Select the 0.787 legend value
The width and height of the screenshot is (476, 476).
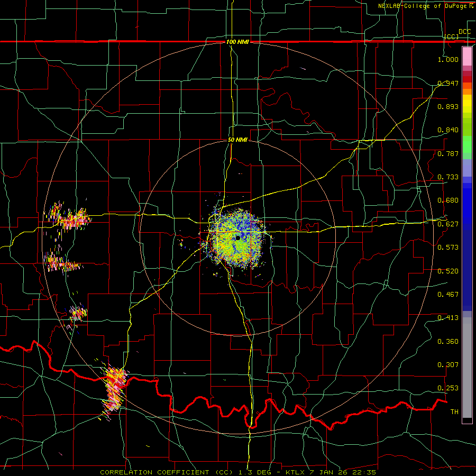pyautogui.click(x=448, y=153)
